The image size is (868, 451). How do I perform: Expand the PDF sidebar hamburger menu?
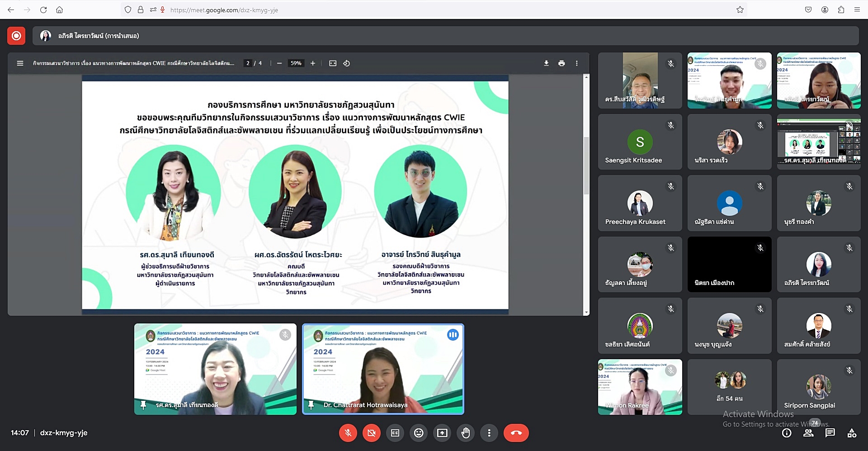[20, 63]
